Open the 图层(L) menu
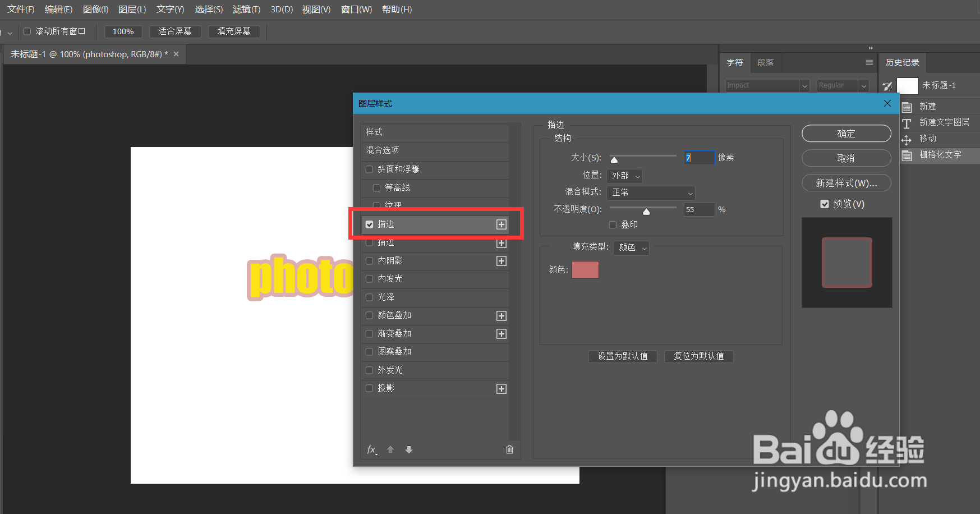 tap(132, 10)
